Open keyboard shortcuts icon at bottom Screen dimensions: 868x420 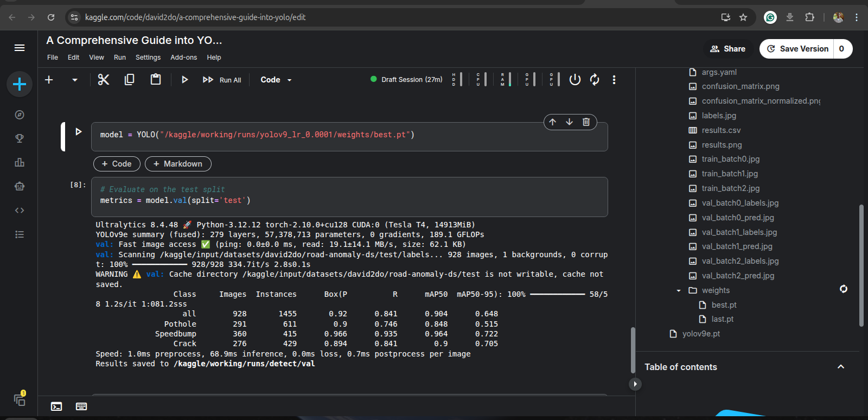point(81,406)
